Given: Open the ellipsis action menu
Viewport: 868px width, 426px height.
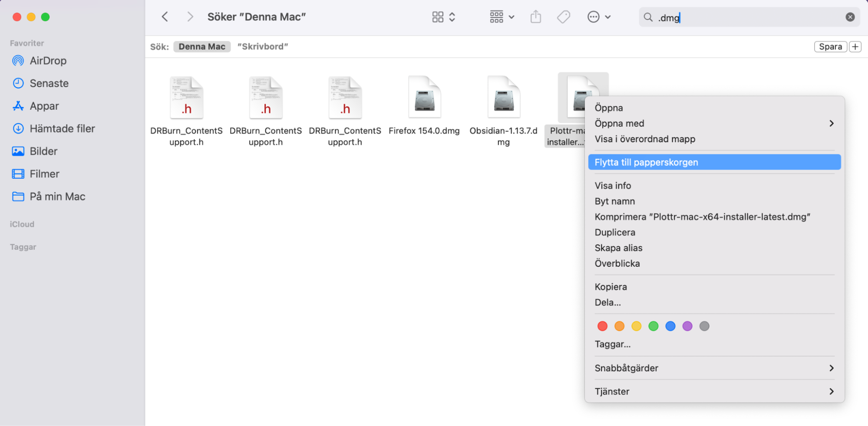Looking at the screenshot, I should [599, 17].
